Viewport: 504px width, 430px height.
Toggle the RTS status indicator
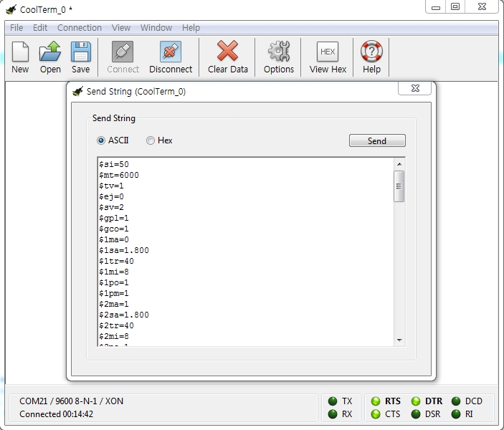(x=376, y=401)
